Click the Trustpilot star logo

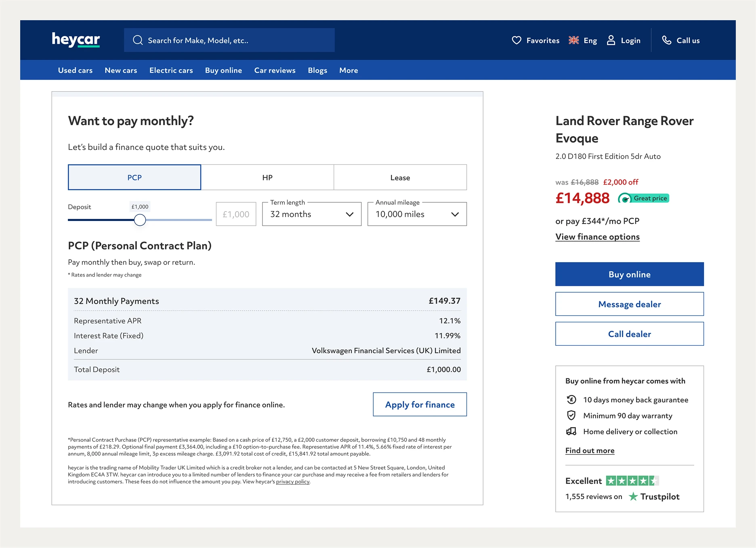point(633,496)
